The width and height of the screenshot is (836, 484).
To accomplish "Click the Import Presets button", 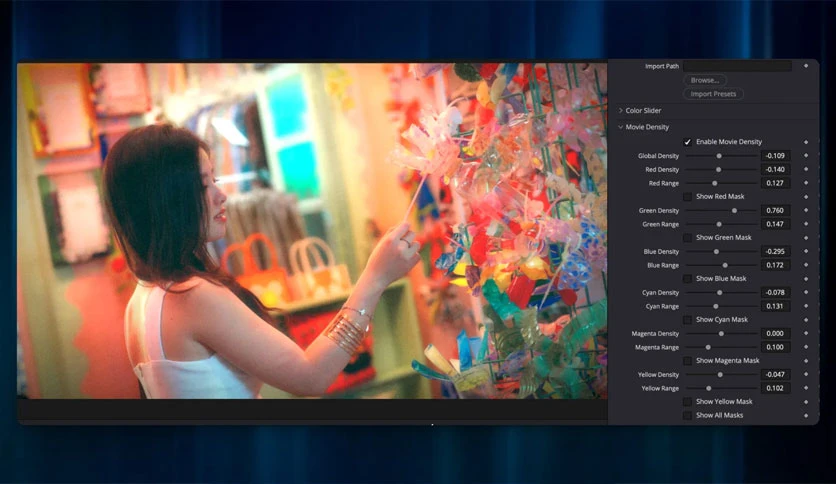I will pos(713,94).
